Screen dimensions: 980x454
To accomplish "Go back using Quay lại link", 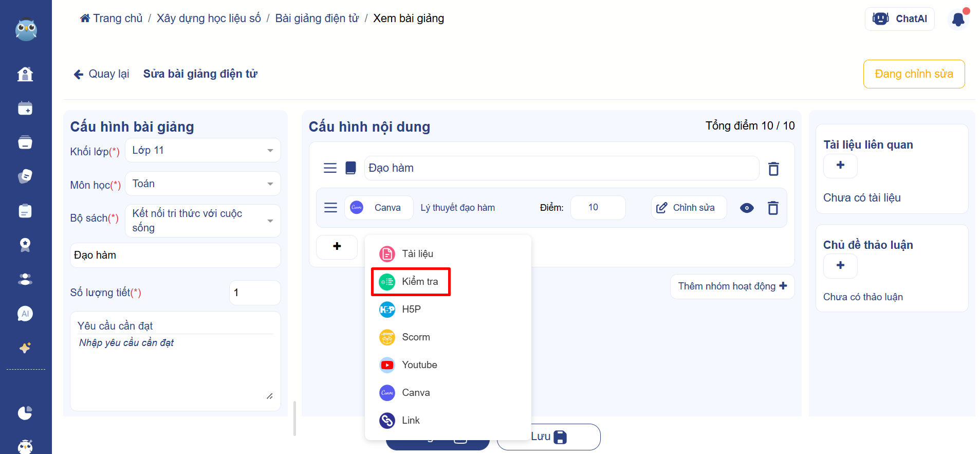I will (x=101, y=74).
